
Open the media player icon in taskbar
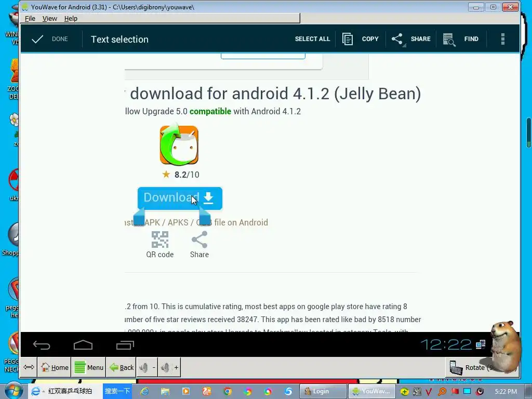(x=186, y=392)
